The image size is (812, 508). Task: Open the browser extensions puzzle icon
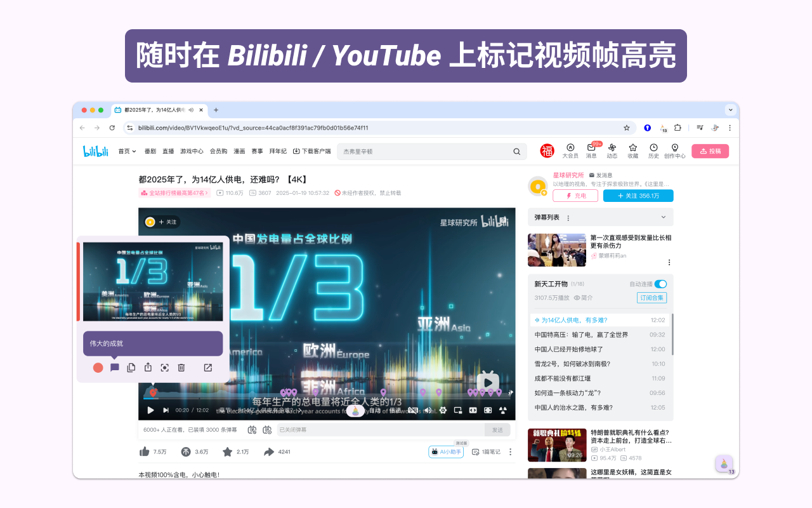(x=678, y=128)
